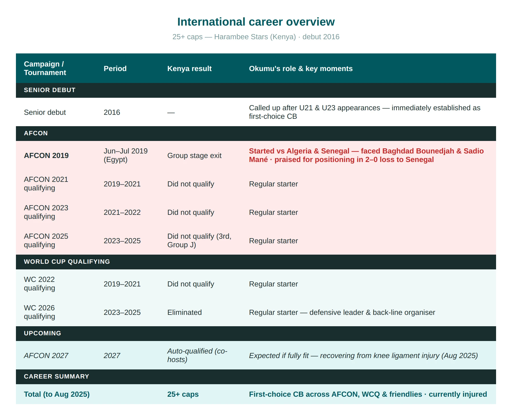Click the "WC 2022 qualifying" row label
Viewport: 512px width, 420px height.
(x=39, y=284)
